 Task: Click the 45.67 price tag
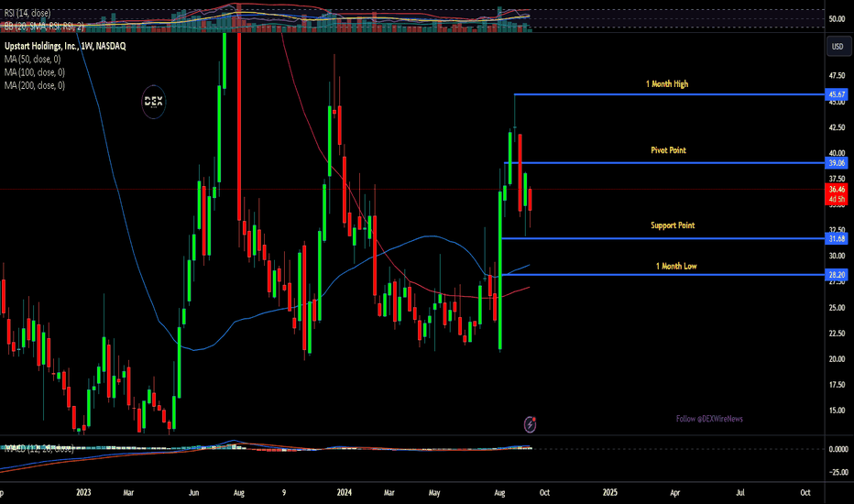837,94
